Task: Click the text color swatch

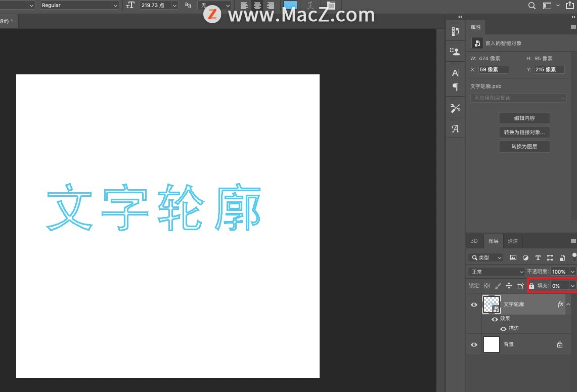Action: click(290, 5)
